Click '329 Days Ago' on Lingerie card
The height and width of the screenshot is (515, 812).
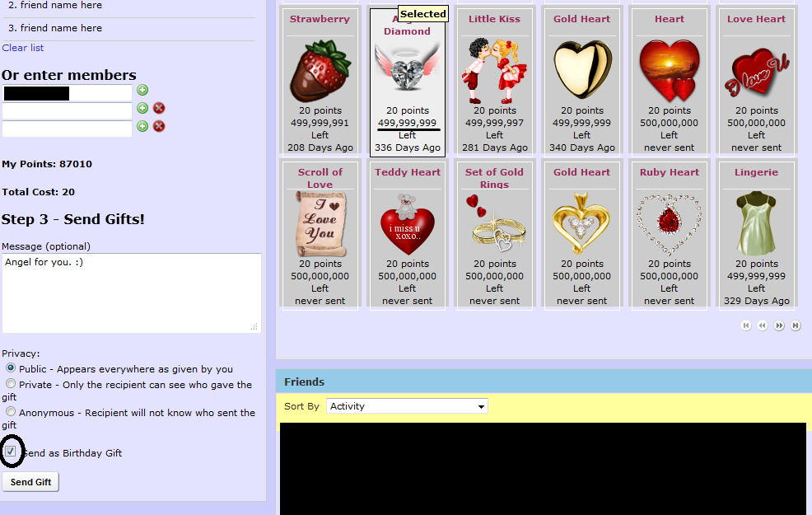coord(757,301)
